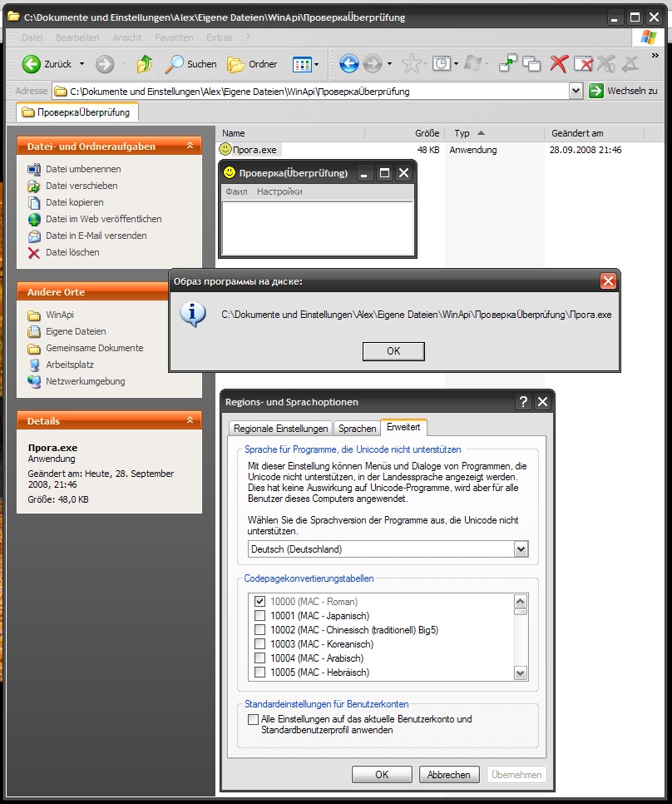Switch to Regionale Einstellungen tab
The width and height of the screenshot is (672, 804).
[x=280, y=428]
